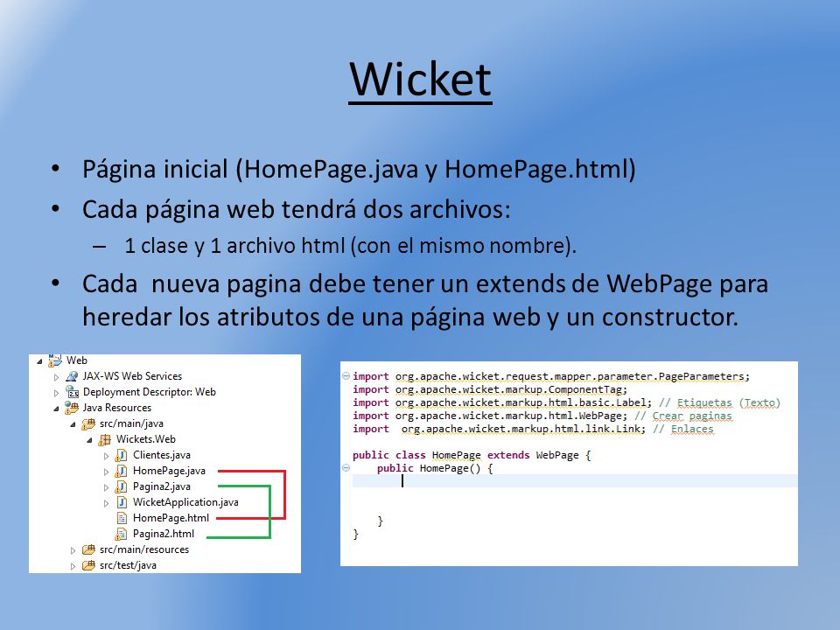Expand Deployment Descriptor: Web node
Viewport: 840px width, 630px height.
tap(56, 393)
